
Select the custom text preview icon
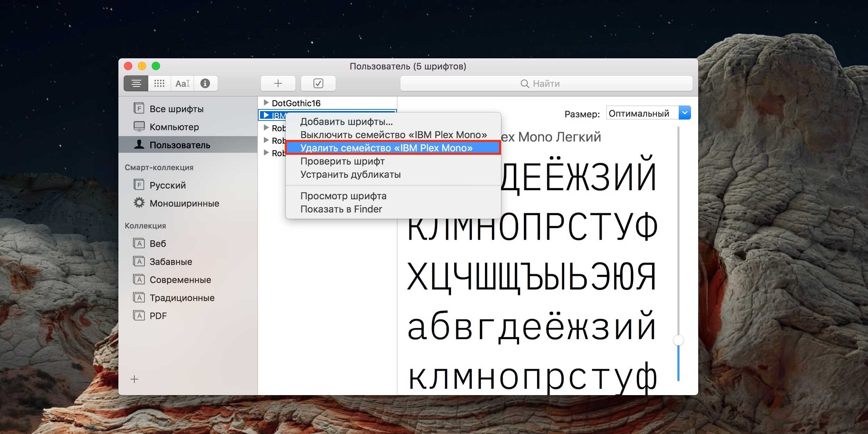coord(183,83)
